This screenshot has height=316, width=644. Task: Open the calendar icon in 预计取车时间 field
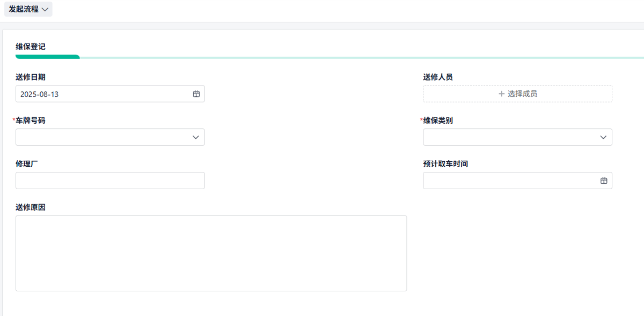(604, 180)
